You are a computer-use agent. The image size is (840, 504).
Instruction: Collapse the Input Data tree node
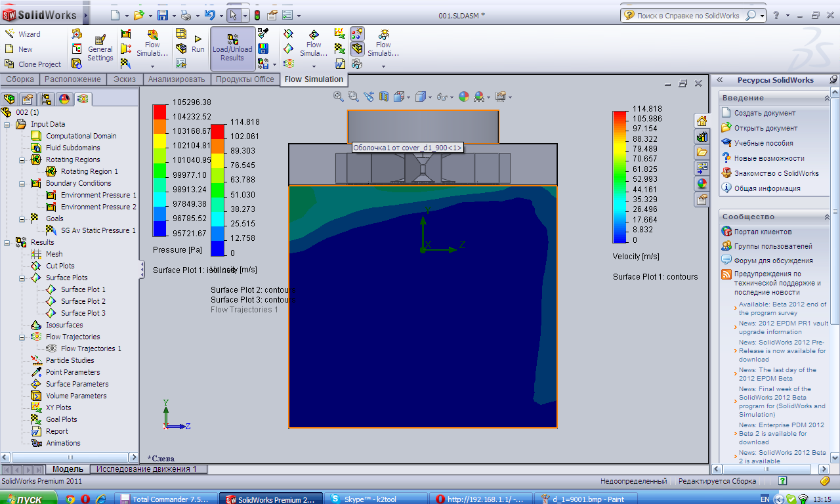[x=8, y=124]
